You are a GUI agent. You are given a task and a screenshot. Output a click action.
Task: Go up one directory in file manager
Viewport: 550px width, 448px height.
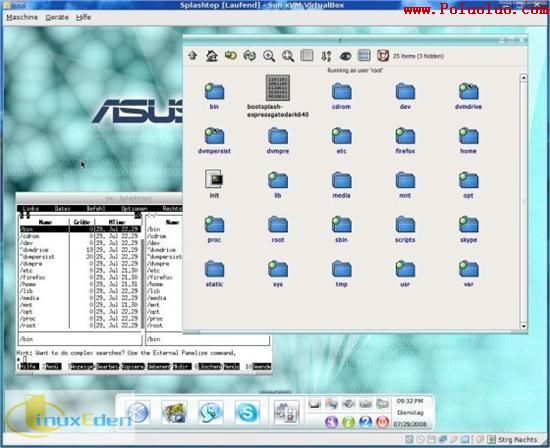(x=193, y=55)
